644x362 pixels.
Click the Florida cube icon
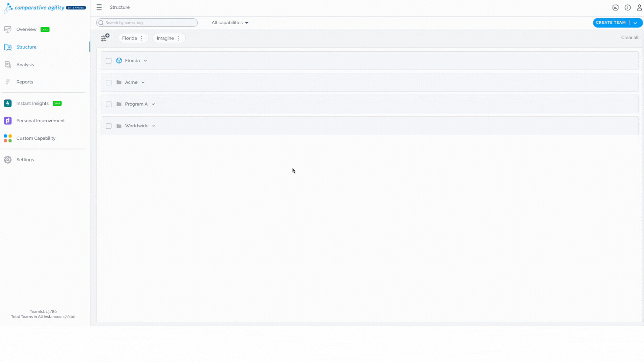[x=119, y=61]
